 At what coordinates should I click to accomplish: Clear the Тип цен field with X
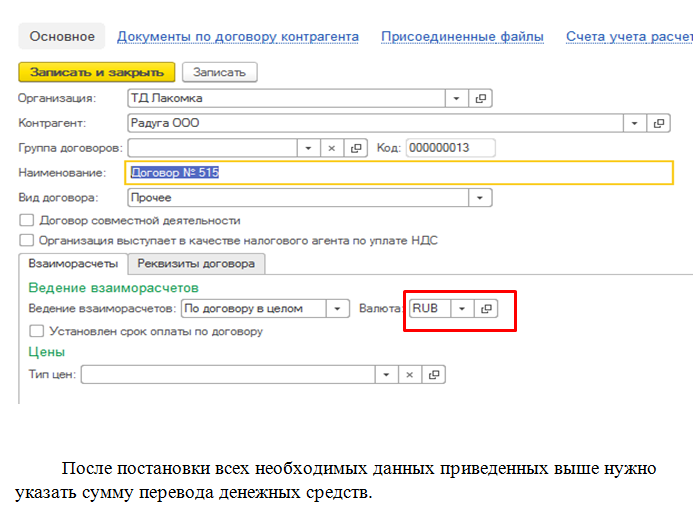[x=409, y=375]
